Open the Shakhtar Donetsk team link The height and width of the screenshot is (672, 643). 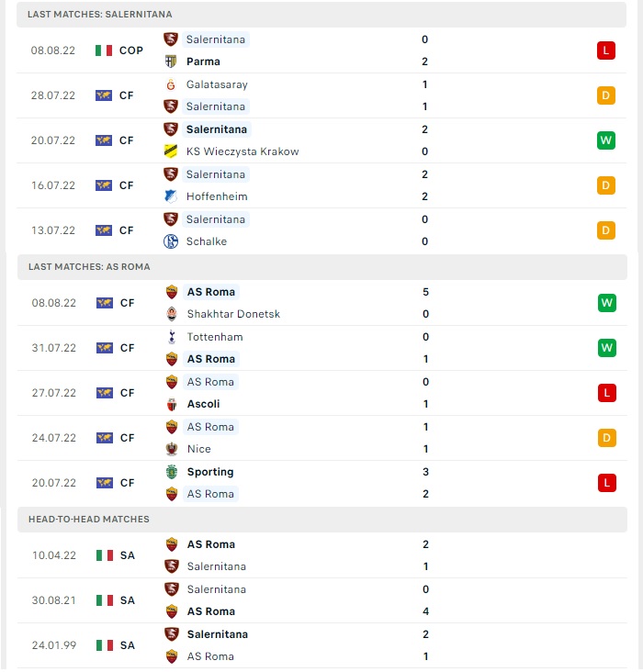point(233,314)
